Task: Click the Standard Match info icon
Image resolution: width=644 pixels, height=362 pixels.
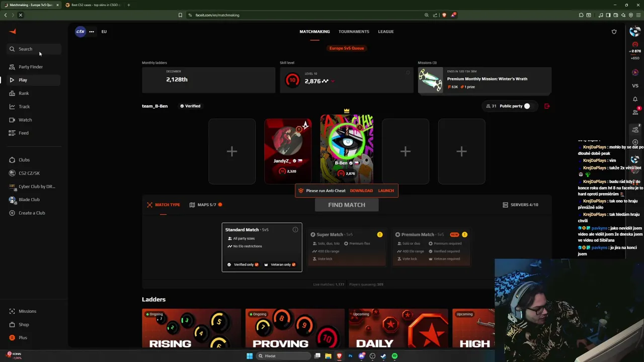Action: [295, 230]
